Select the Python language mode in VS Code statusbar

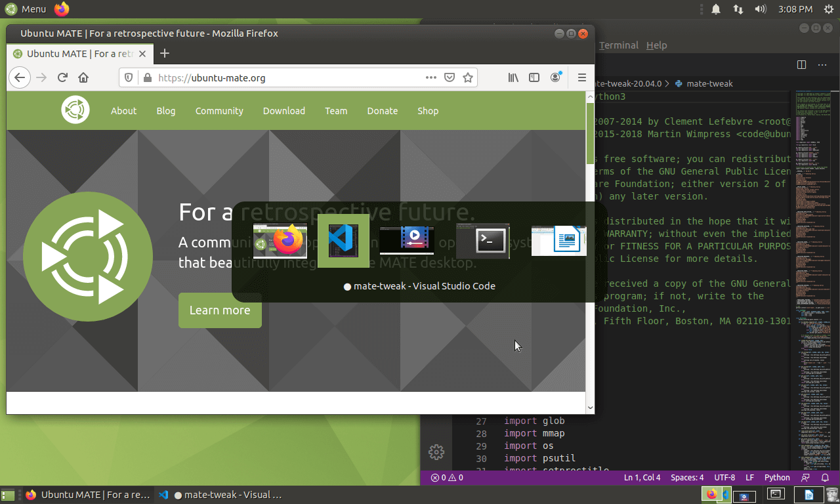tap(777, 478)
